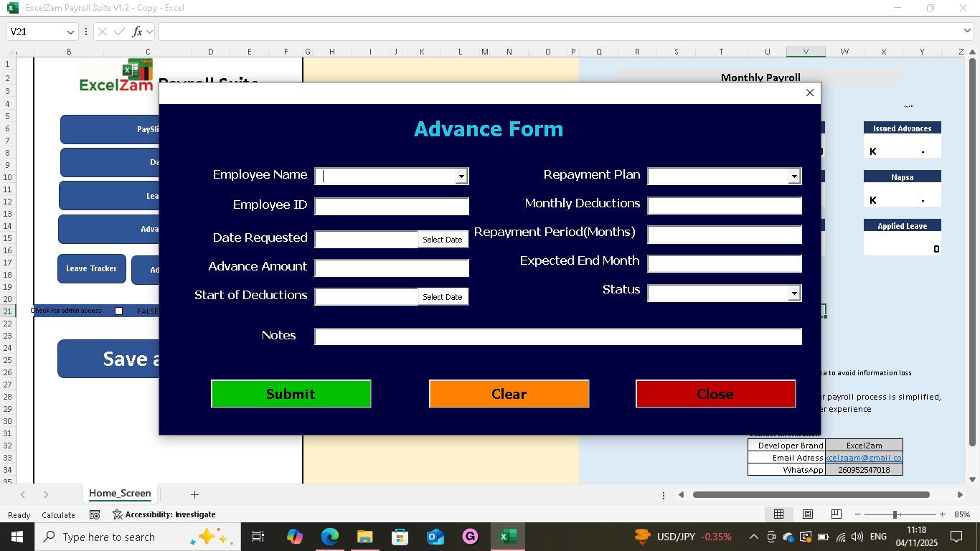
Task: Open File Explorer from taskbar
Action: coord(364,537)
